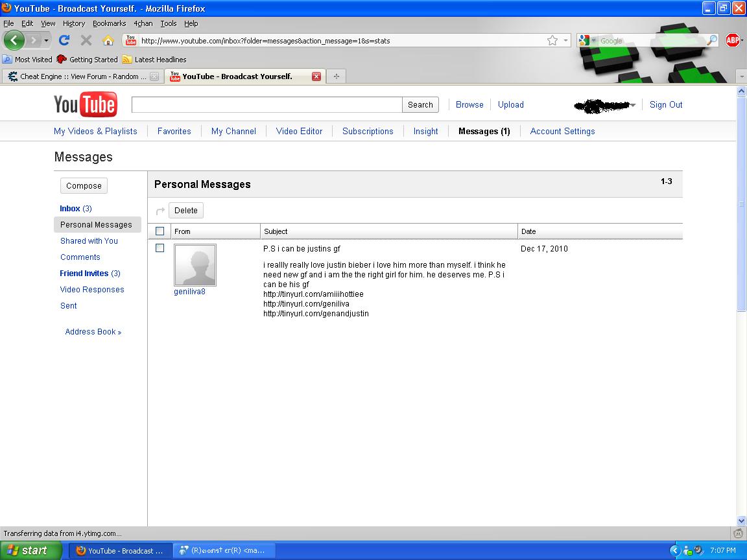The height and width of the screenshot is (560, 747).
Task: Click the Greasemonkey status bar icon
Action: pyautogui.click(x=738, y=533)
